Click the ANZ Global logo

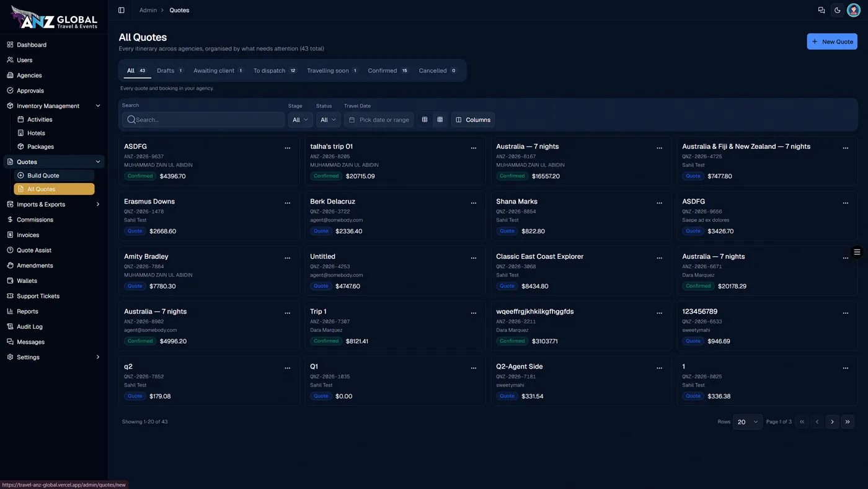54,17
